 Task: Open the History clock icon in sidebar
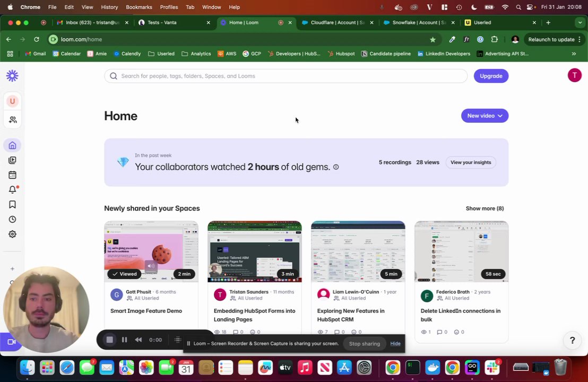pyautogui.click(x=12, y=219)
